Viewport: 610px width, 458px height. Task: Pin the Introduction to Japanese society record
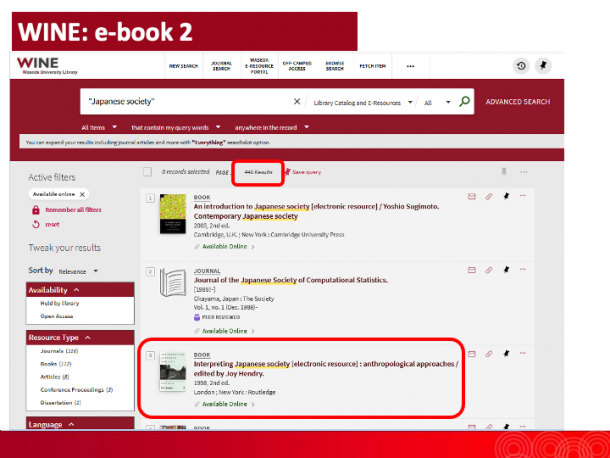pyautogui.click(x=506, y=196)
